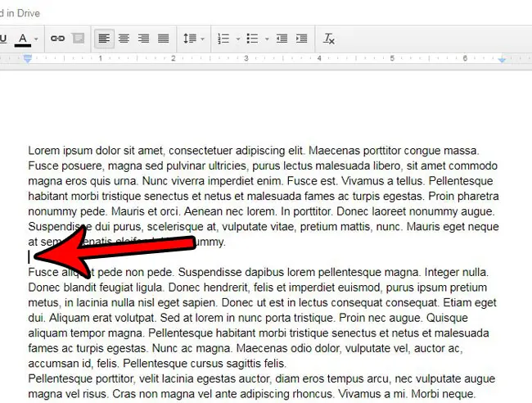This screenshot has height=403, width=532.
Task: Toggle center align for the paragraph
Action: pos(124,38)
